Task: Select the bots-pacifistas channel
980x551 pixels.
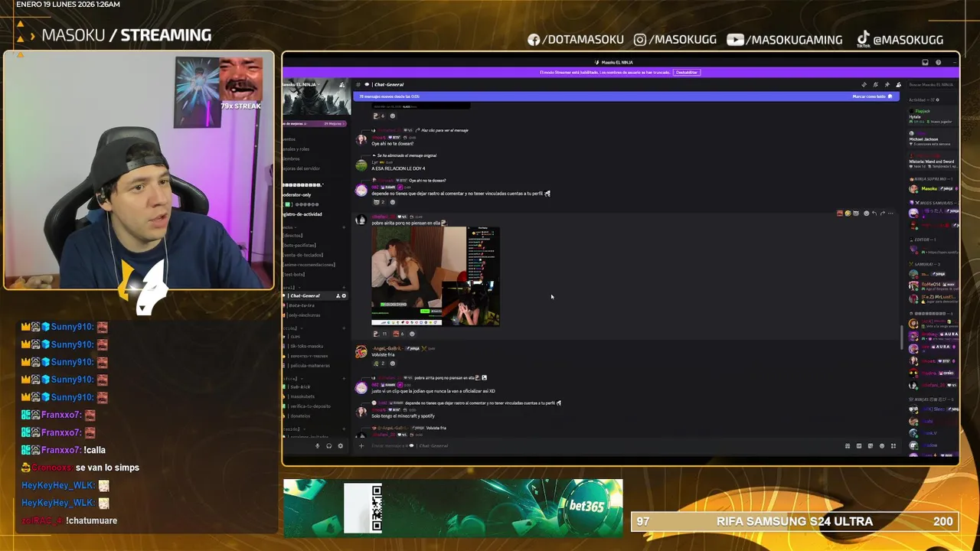Action: (299, 245)
